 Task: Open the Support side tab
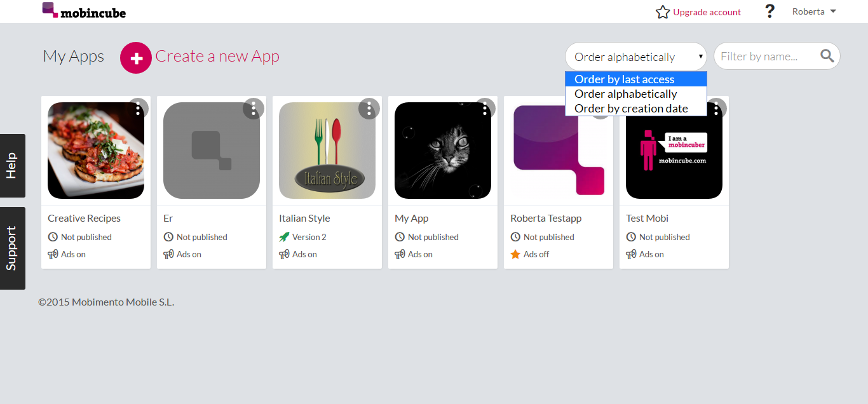point(12,248)
